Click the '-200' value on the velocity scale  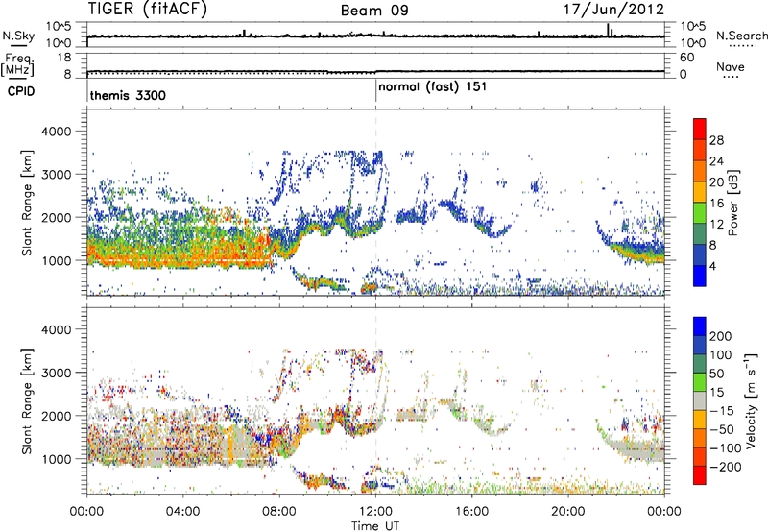pos(726,467)
